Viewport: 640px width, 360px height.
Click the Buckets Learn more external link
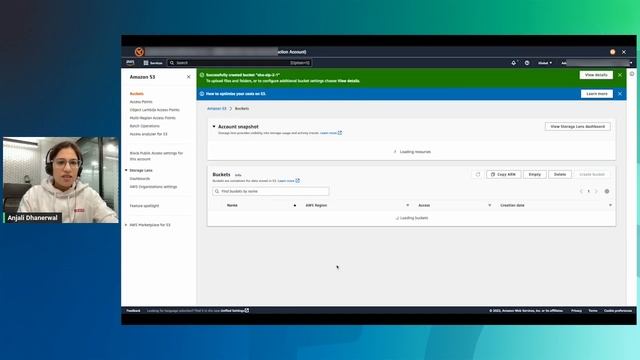289,180
